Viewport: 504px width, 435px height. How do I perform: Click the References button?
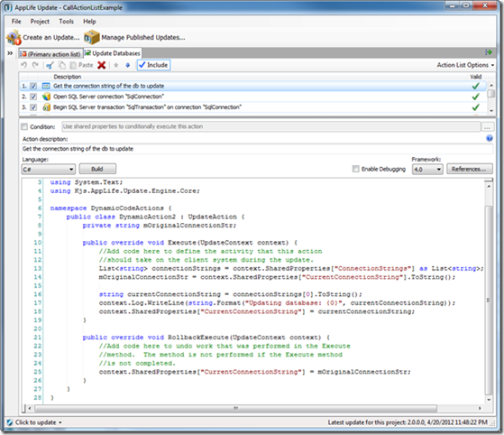469,169
